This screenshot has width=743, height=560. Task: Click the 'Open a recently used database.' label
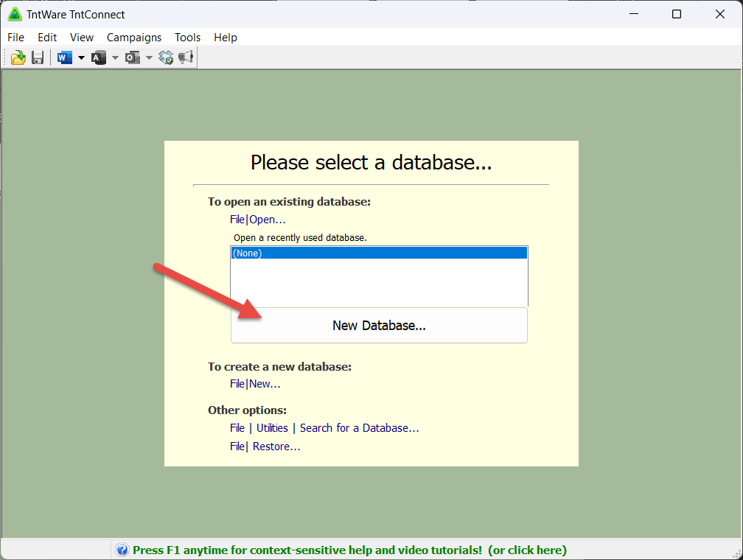(x=300, y=238)
